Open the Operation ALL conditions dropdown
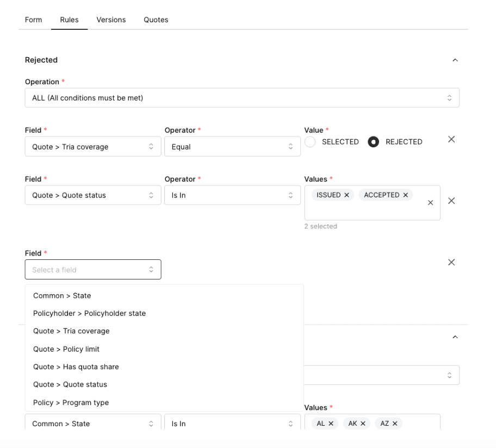This screenshot has width=496, height=448. (x=242, y=98)
